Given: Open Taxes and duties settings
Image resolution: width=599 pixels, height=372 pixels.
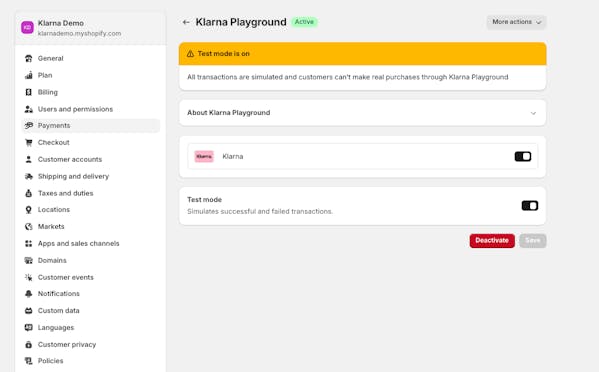Looking at the screenshot, I should (x=91, y=193).
